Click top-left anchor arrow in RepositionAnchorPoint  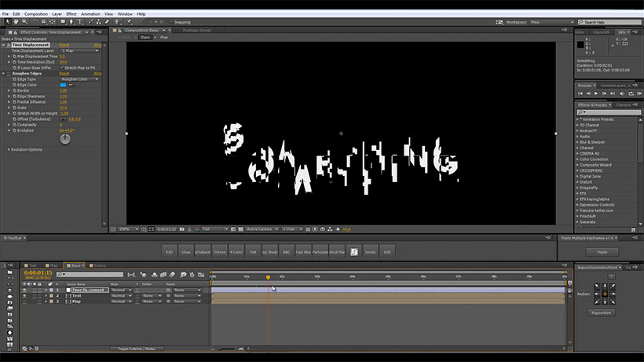point(597,286)
